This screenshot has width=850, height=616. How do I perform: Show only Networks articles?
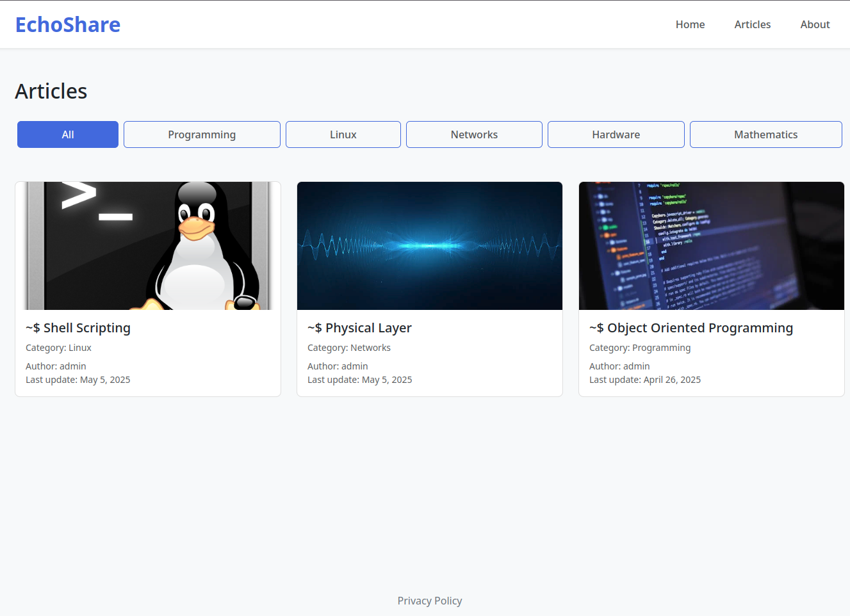click(474, 134)
